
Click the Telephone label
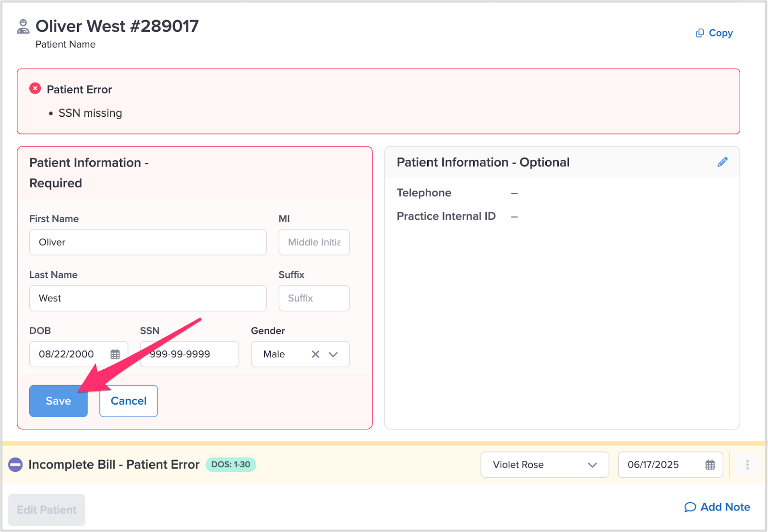(x=424, y=193)
